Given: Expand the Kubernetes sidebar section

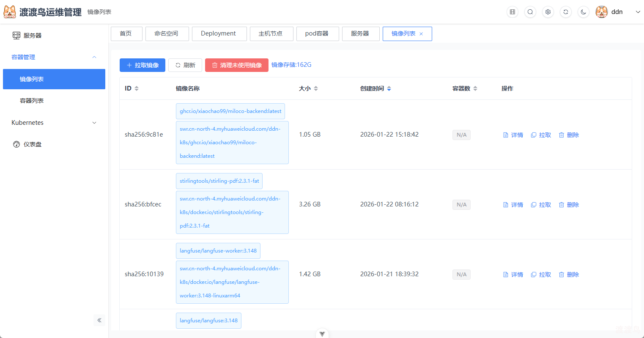Looking at the screenshot, I should 94,123.
